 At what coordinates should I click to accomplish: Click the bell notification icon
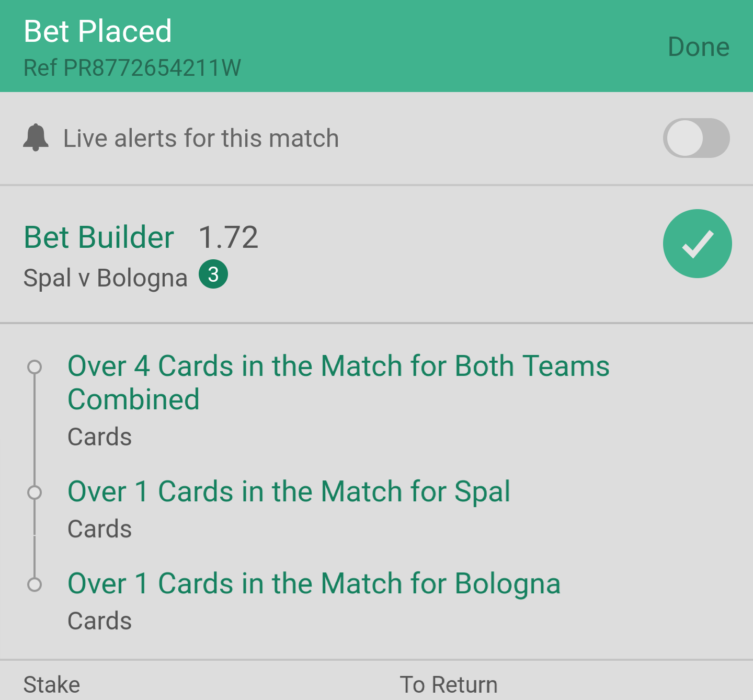pyautogui.click(x=36, y=138)
